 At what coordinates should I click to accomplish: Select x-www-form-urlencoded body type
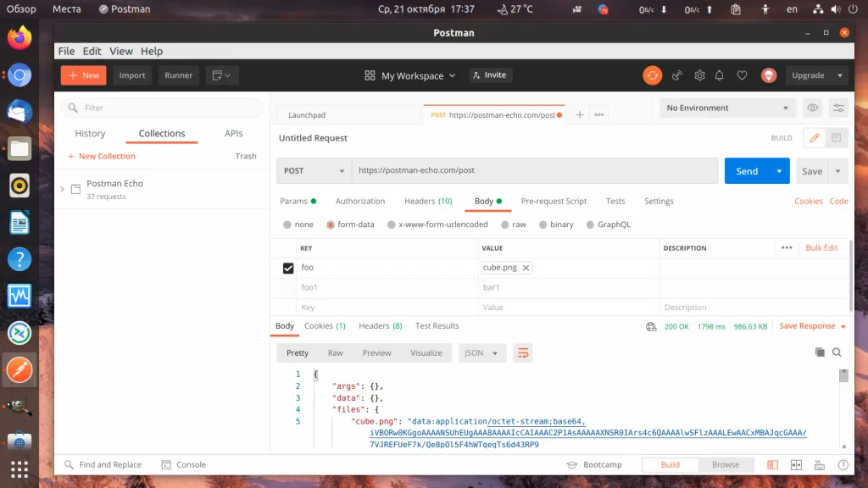[392, 225]
